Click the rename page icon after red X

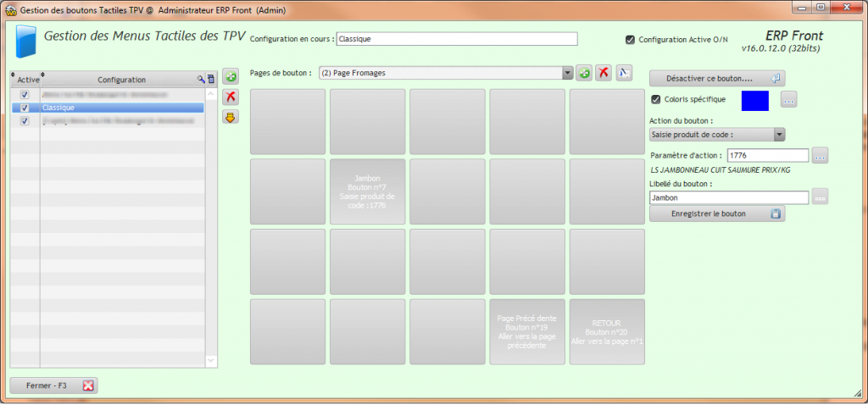click(624, 74)
